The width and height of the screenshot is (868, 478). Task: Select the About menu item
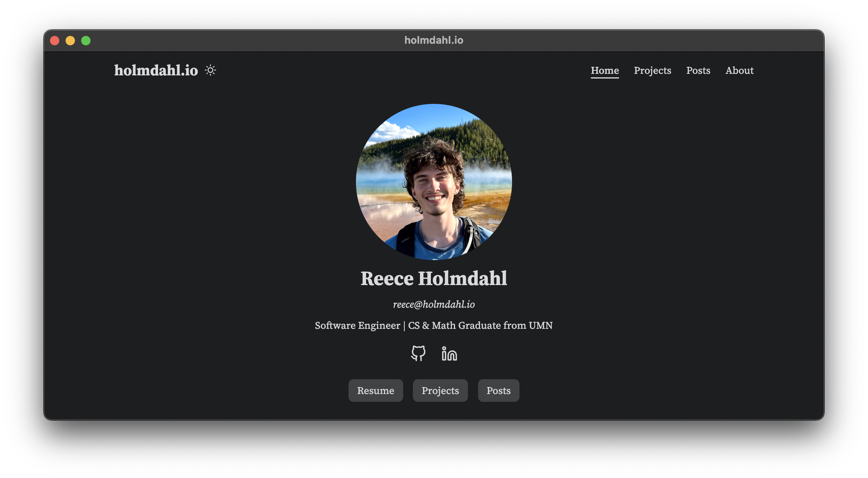tap(739, 70)
